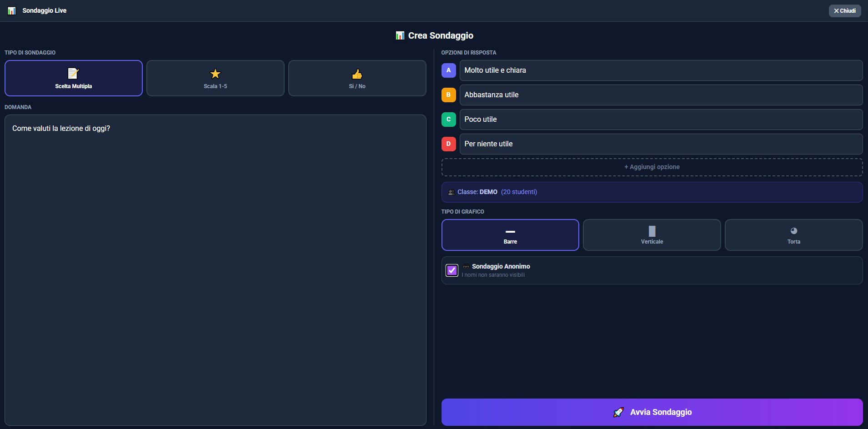Switch to the Si / No poll type
Viewport: 868px width, 429px height.
[357, 78]
